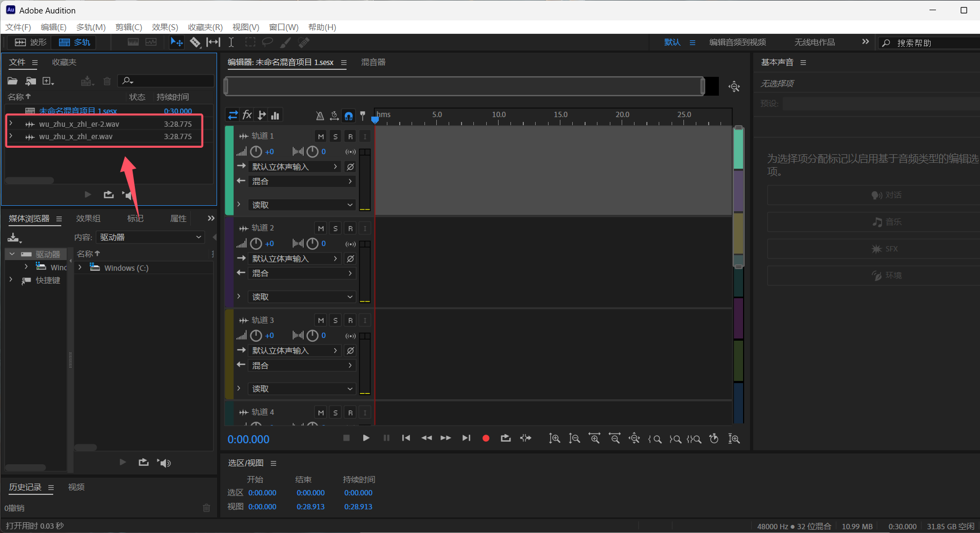Image resolution: width=980 pixels, height=533 pixels.
Task: Adjust the Track 2 pan knob
Action: pos(312,244)
